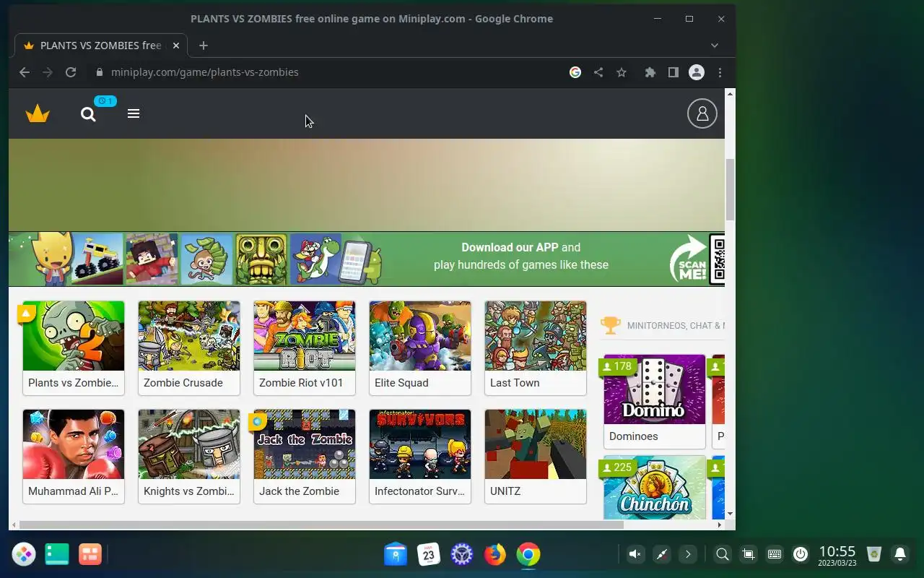
Task: View site info via the lock icon
Action: pos(100,72)
